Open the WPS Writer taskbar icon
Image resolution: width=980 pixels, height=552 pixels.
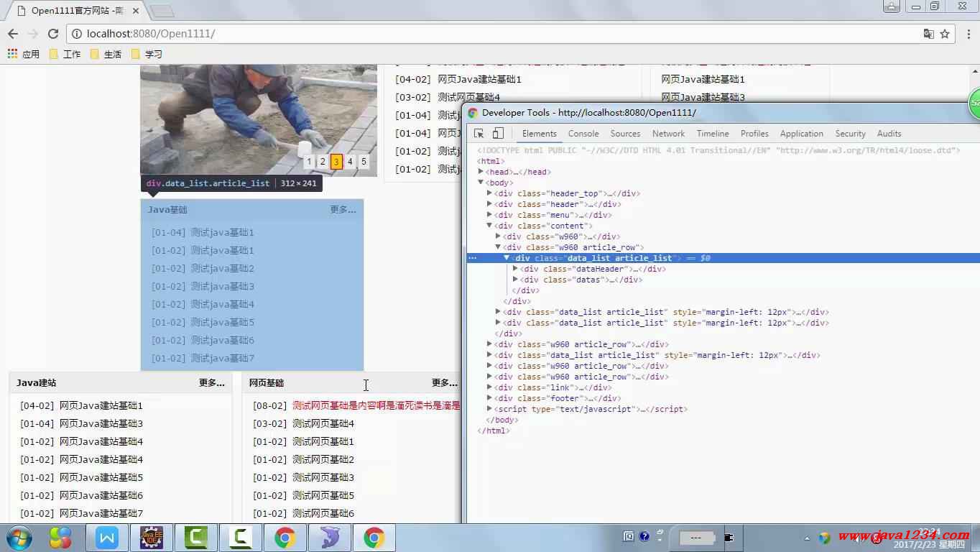106,538
